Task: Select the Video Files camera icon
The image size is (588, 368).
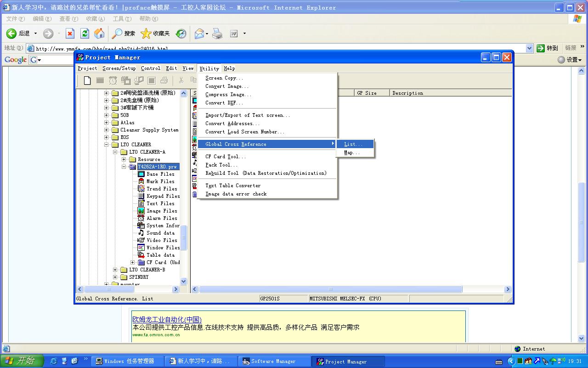Action: tap(141, 240)
